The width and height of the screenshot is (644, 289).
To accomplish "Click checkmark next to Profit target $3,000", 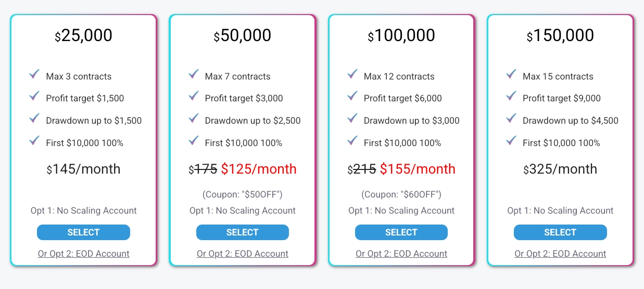I will [x=194, y=96].
